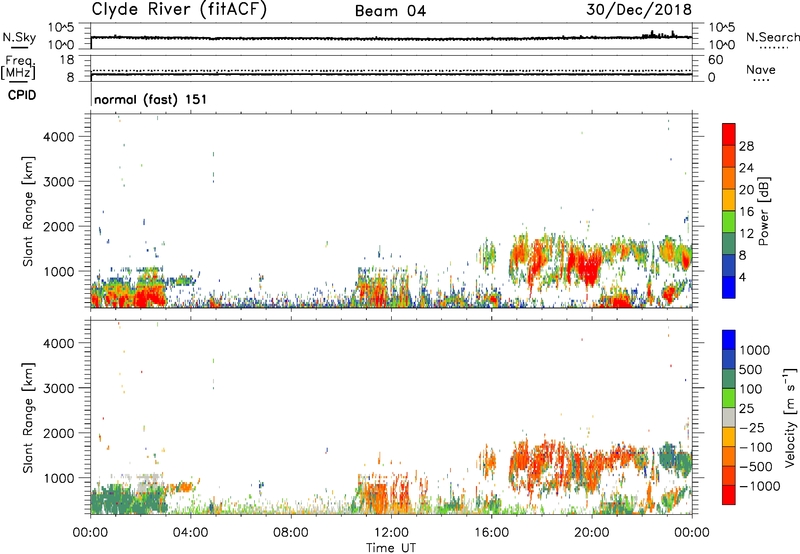Viewport: 800px width, 554px height.
Task: Select the "normal (fast) 151" mode text
Action: tap(151, 99)
